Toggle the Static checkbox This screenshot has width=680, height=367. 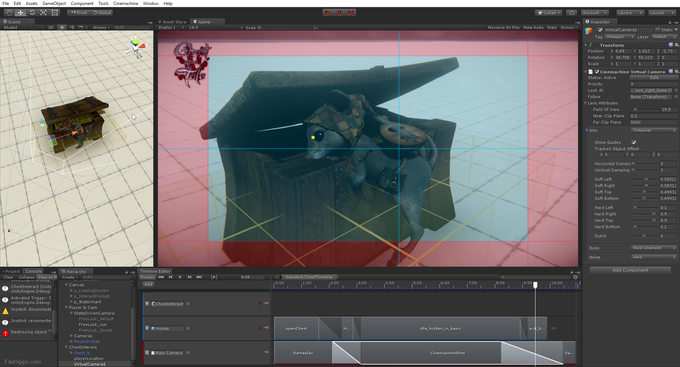[657, 30]
